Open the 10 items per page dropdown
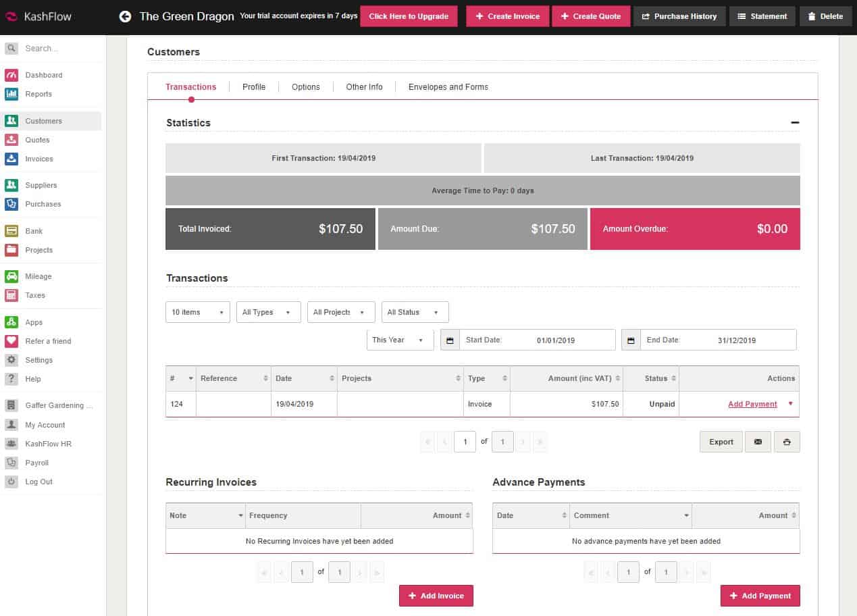Viewport: 857px width, 616px height. pyautogui.click(x=198, y=312)
